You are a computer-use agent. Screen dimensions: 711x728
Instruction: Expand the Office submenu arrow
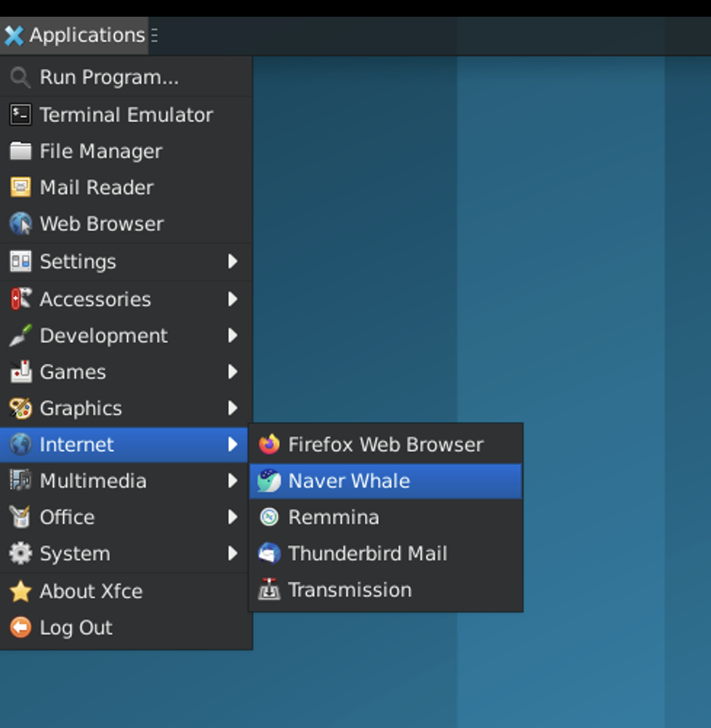point(233,517)
